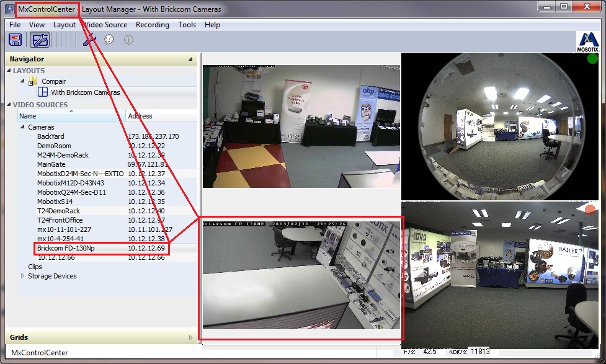Image resolution: width=606 pixels, height=364 pixels.
Task: Select the MobotixM12D-D43N43 camera
Action: [x=71, y=183]
